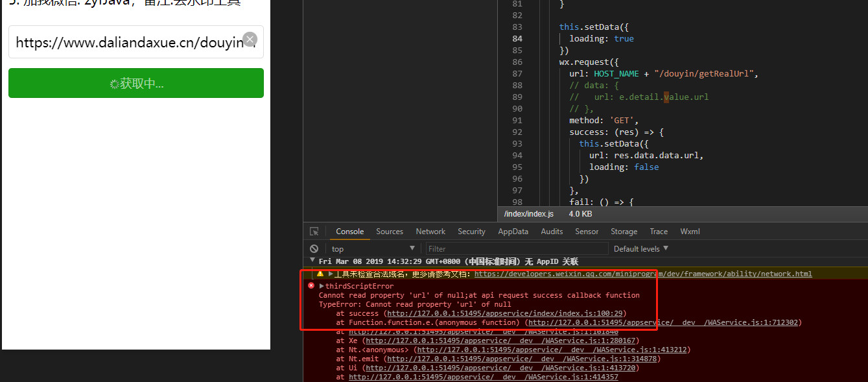
Task: Open the Storage tab
Action: click(624, 232)
